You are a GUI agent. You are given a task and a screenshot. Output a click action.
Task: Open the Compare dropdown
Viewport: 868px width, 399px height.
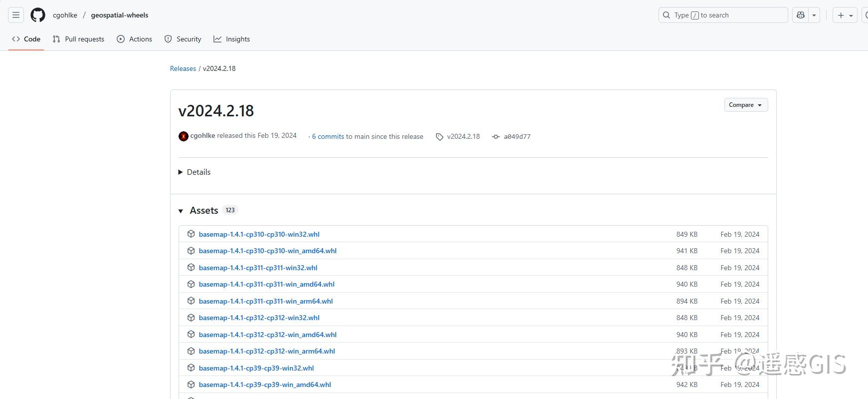(746, 105)
